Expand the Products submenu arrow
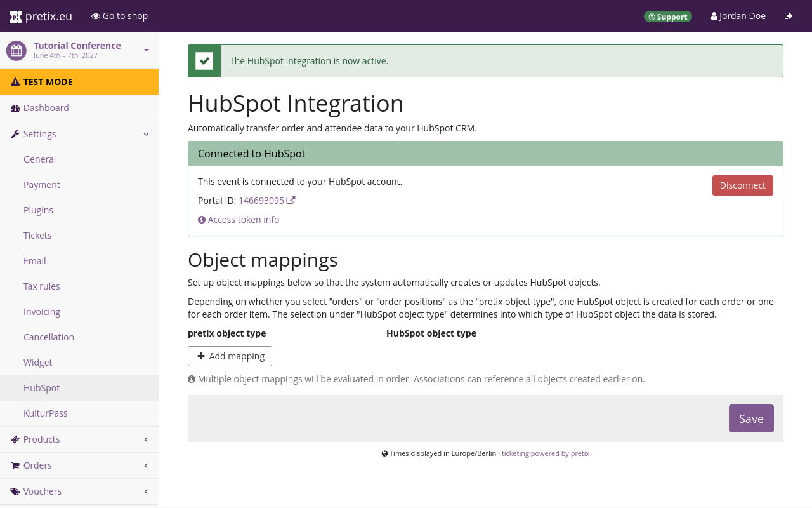Screen dimensions: 812x508 point(146,439)
